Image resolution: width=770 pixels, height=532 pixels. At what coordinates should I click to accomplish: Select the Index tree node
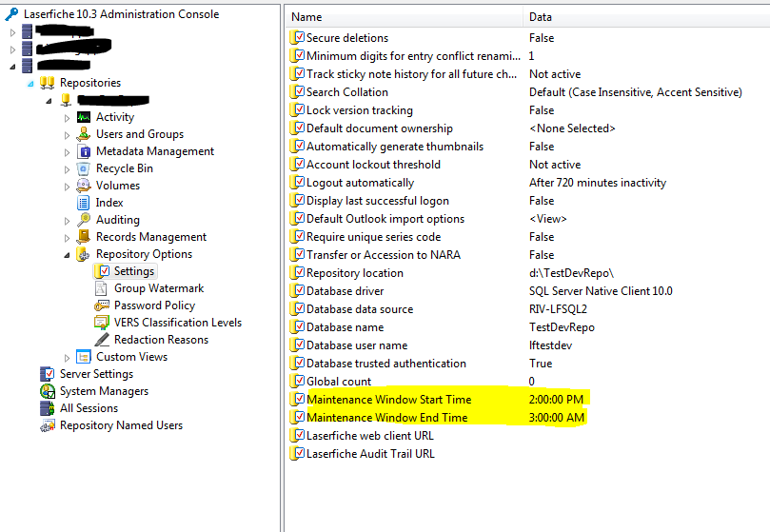(x=109, y=203)
